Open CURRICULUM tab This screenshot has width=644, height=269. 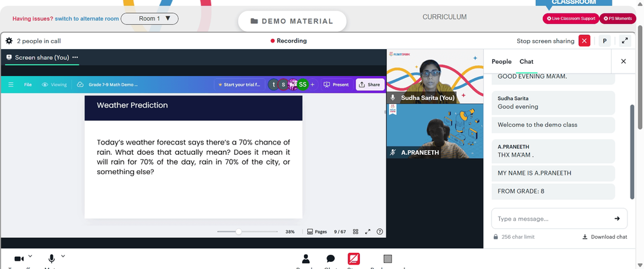[x=444, y=17]
